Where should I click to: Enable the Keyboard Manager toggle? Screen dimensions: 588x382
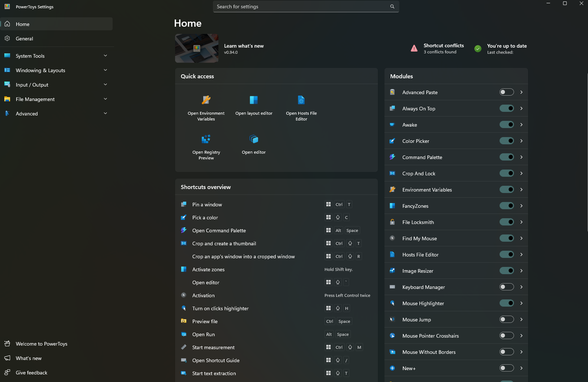tap(507, 287)
